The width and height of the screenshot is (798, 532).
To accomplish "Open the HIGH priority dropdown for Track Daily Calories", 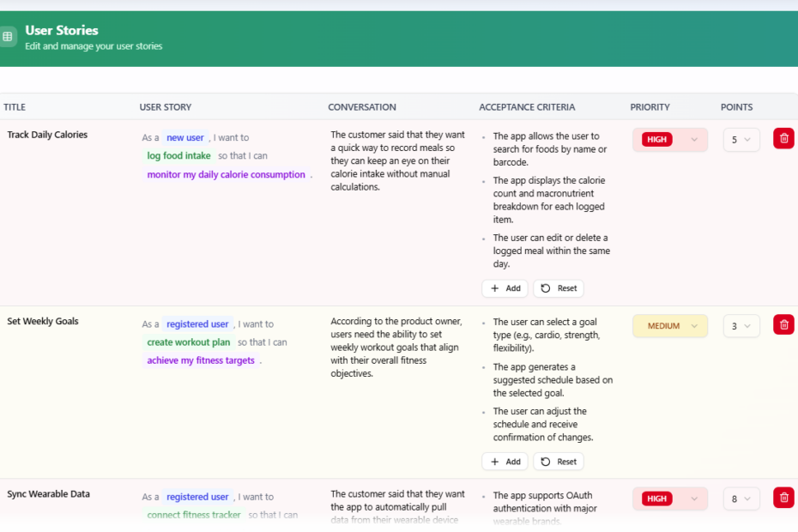I will pyautogui.click(x=669, y=138).
